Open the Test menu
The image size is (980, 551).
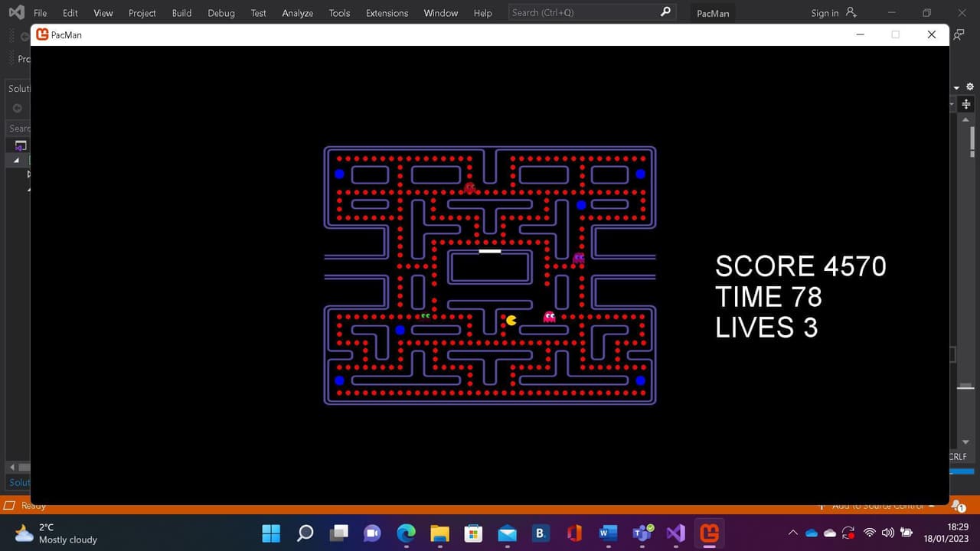[259, 13]
